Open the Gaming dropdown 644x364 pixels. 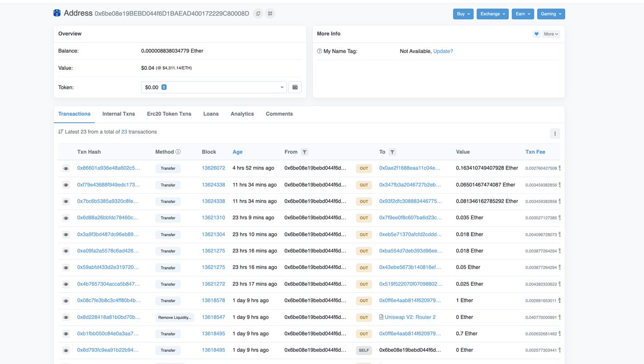(551, 14)
